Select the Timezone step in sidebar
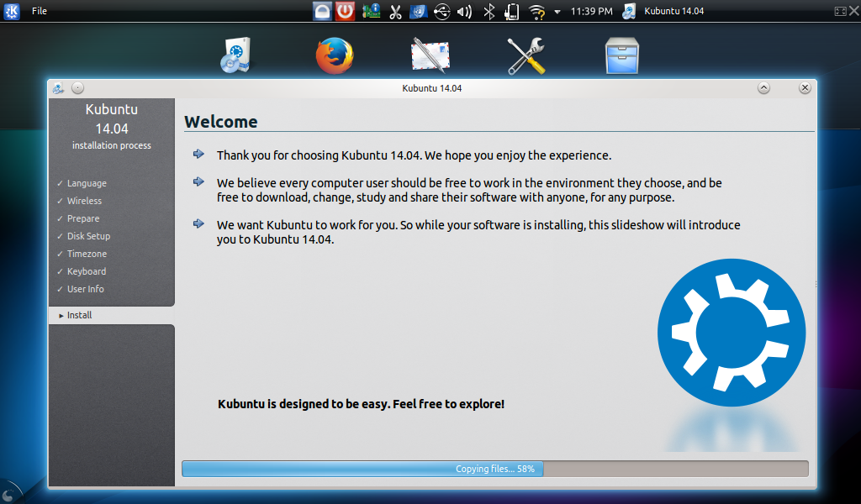861x504 pixels. pyautogui.click(x=87, y=254)
